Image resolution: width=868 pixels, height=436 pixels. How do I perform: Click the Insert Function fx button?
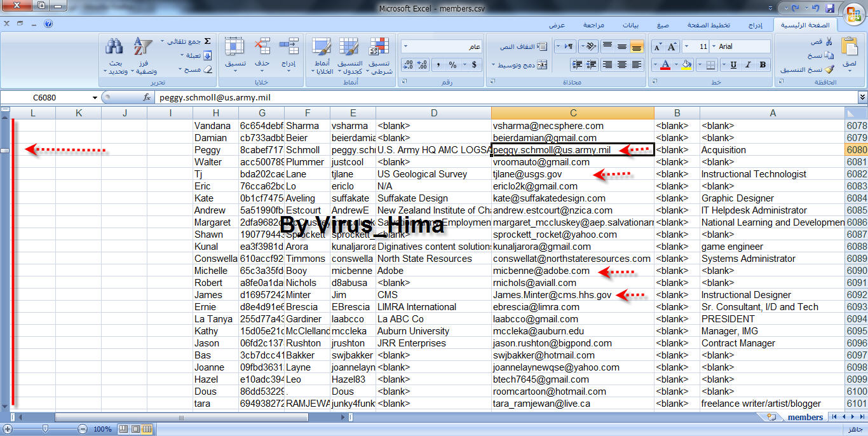(x=147, y=97)
